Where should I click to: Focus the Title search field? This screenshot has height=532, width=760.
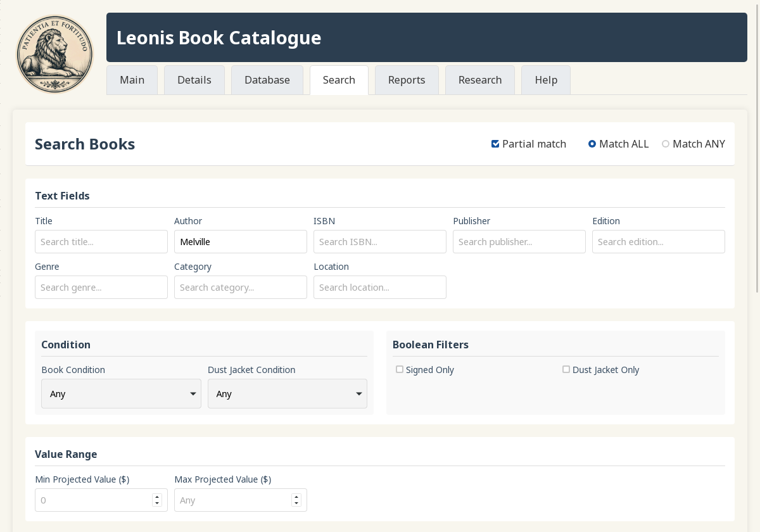[101, 242]
